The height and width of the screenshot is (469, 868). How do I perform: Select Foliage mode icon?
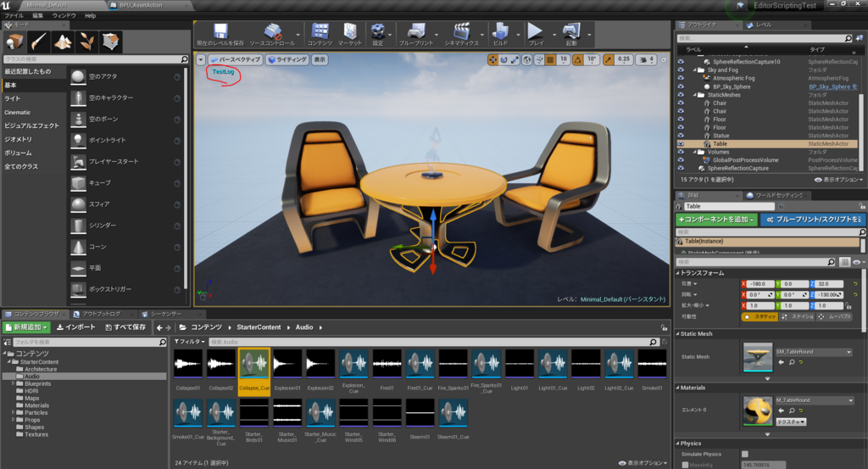coord(86,42)
